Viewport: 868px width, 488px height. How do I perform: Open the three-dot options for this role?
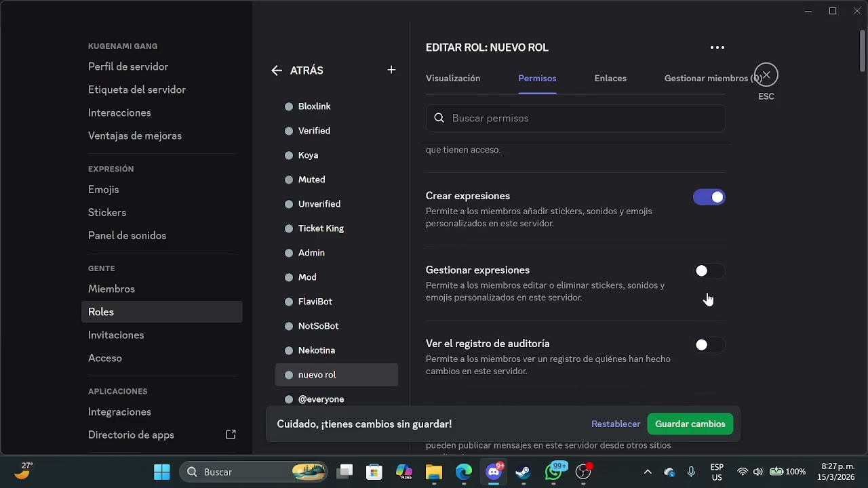coord(717,47)
